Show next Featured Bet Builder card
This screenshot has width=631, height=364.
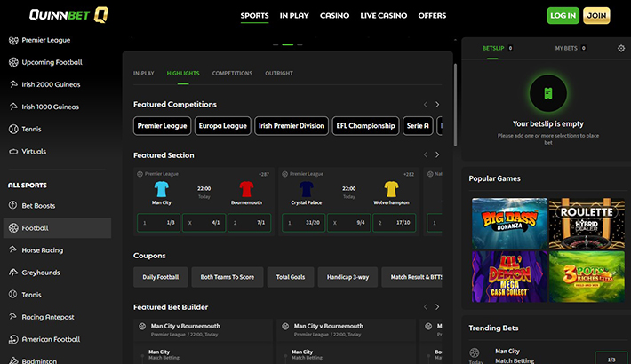[437, 307]
